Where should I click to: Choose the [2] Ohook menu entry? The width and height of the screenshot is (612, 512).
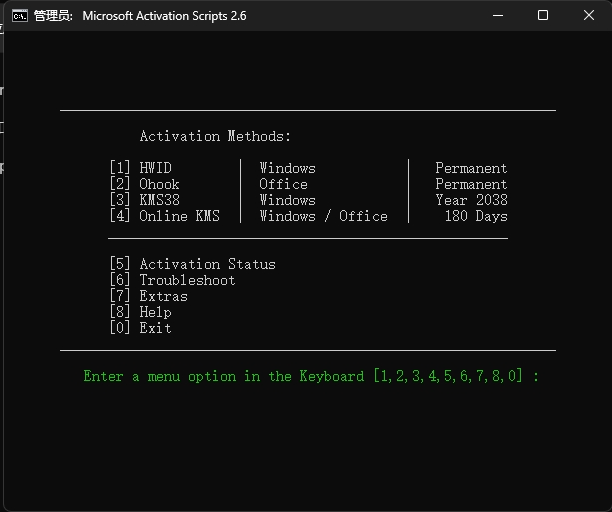(145, 184)
